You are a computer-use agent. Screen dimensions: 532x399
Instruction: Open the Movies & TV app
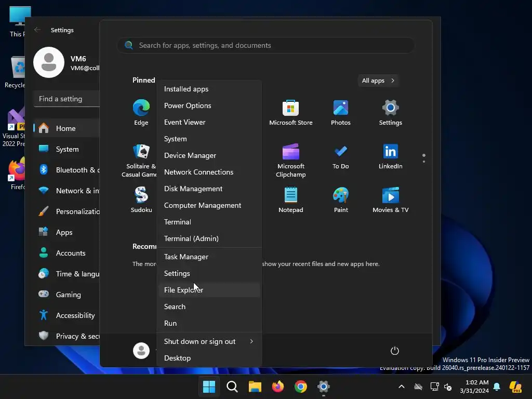(x=391, y=199)
